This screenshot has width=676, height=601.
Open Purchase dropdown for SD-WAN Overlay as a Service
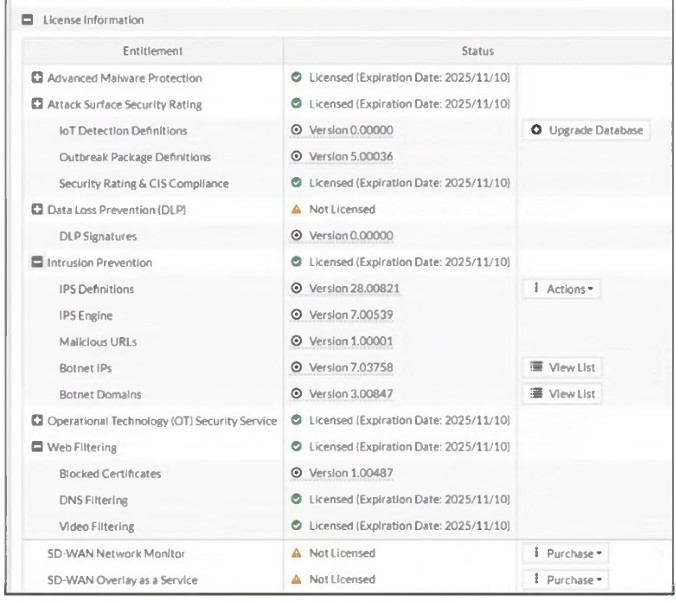(565, 579)
